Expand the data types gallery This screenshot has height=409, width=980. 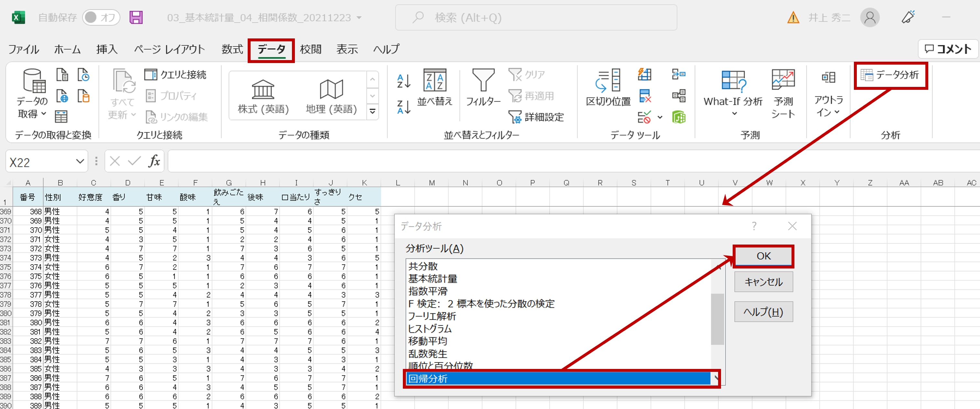point(372,111)
